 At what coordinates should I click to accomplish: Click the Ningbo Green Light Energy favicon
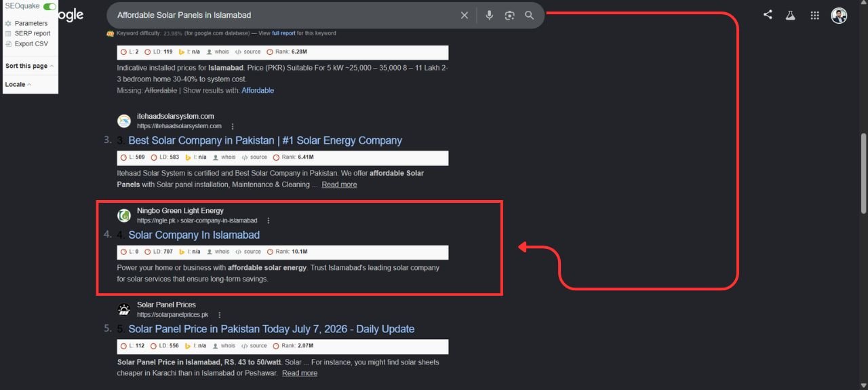(124, 216)
